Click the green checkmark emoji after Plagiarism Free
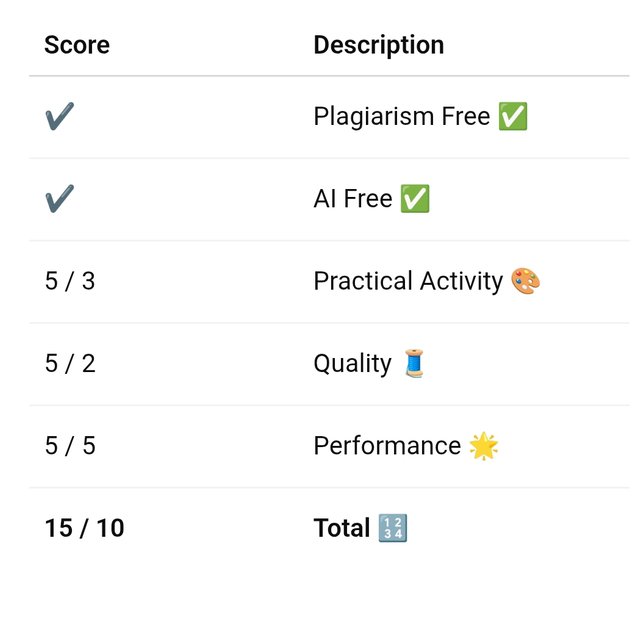Image resolution: width=640 pixels, height=618 pixels. click(x=513, y=116)
